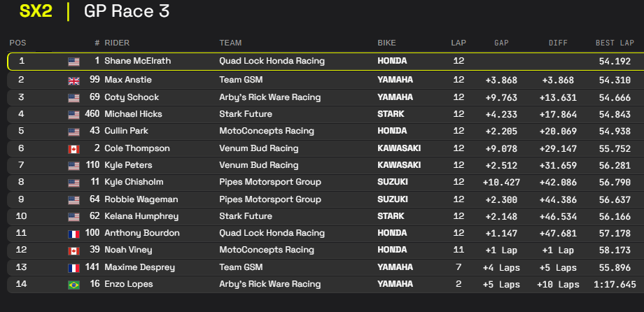
Task: Sort by the BEST LAP column header
Action: [615, 43]
